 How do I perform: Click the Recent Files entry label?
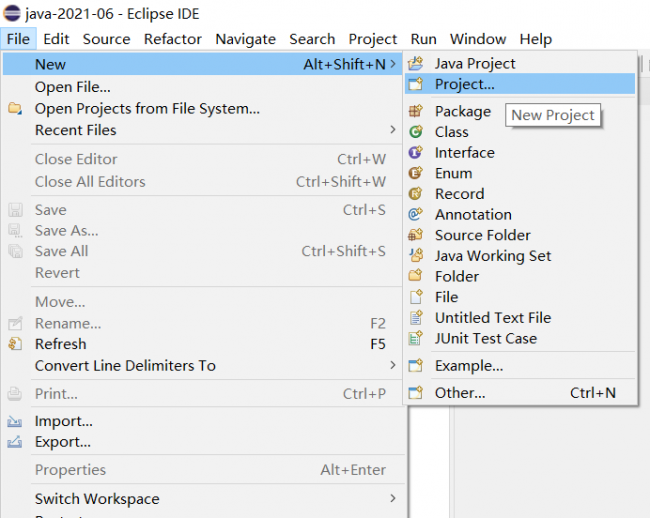pyautogui.click(x=75, y=130)
